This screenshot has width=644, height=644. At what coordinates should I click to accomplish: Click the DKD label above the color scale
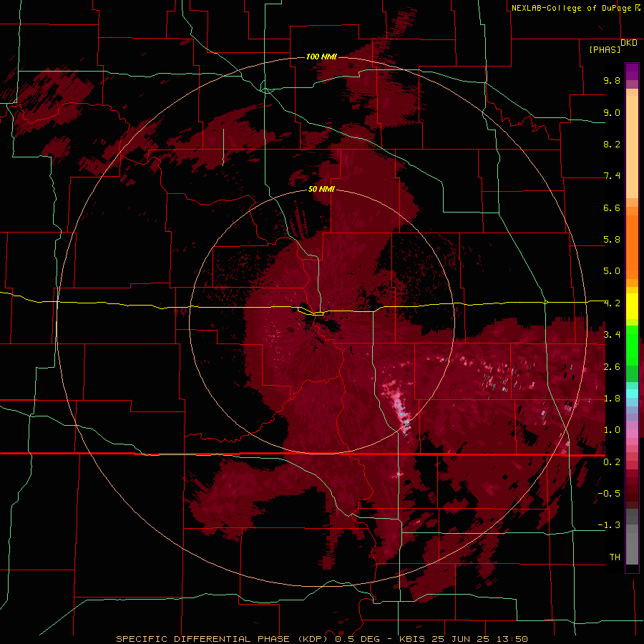click(629, 43)
